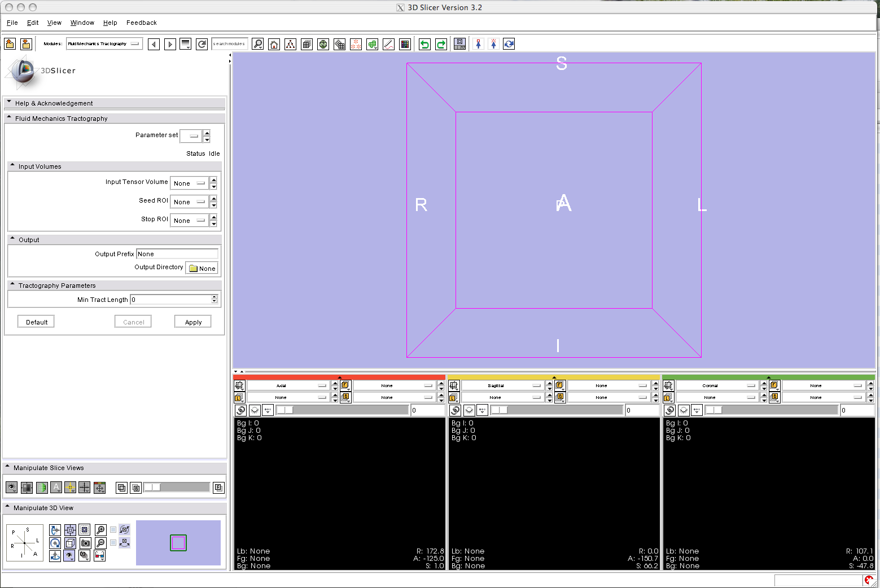Click the zoom in magnifier in 3D View panel
Viewport: 880px width, 588px height.
[x=100, y=530]
